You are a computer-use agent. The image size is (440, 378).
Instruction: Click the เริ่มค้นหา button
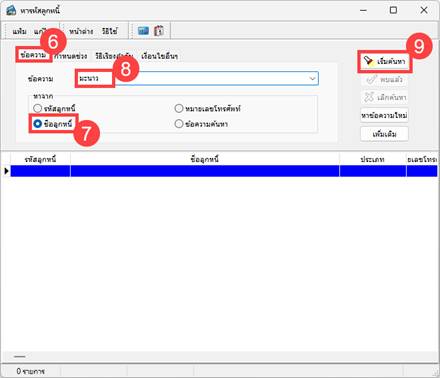tap(385, 61)
